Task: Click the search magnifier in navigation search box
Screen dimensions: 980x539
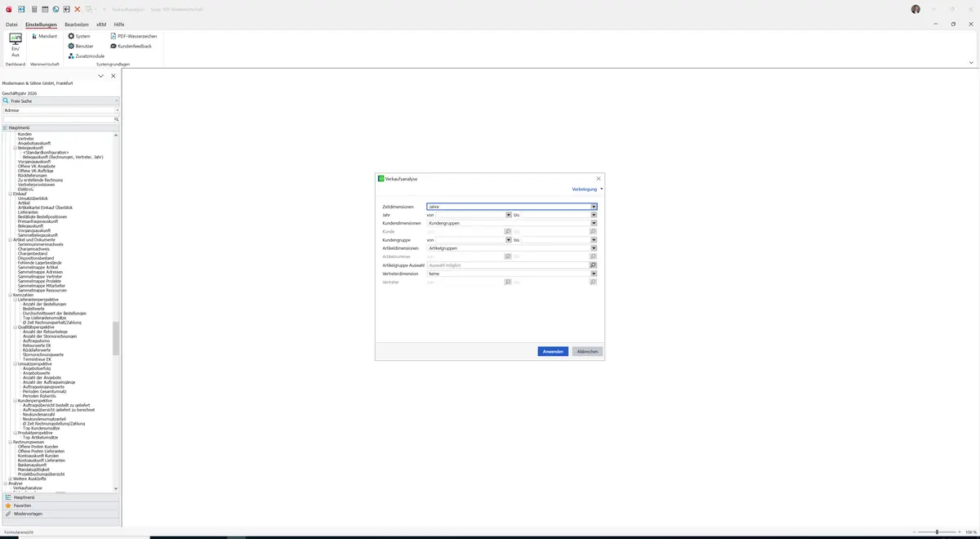Action: 116,119
